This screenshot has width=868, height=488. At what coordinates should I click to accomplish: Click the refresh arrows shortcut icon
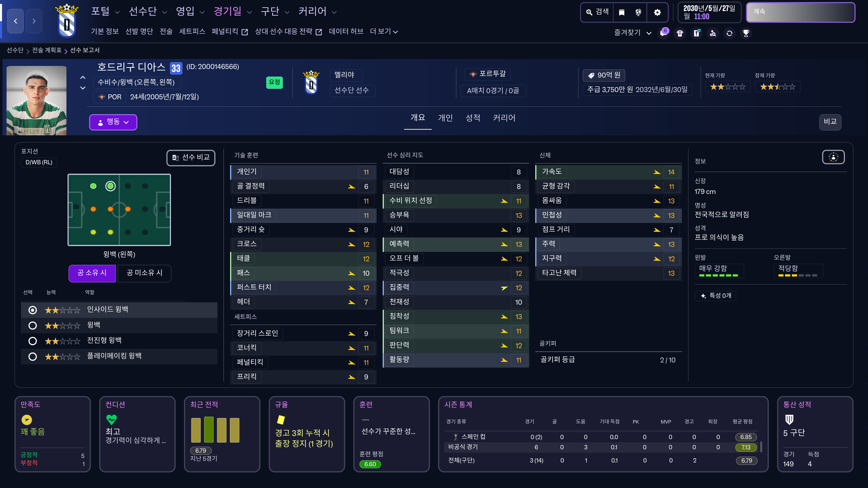point(729,33)
